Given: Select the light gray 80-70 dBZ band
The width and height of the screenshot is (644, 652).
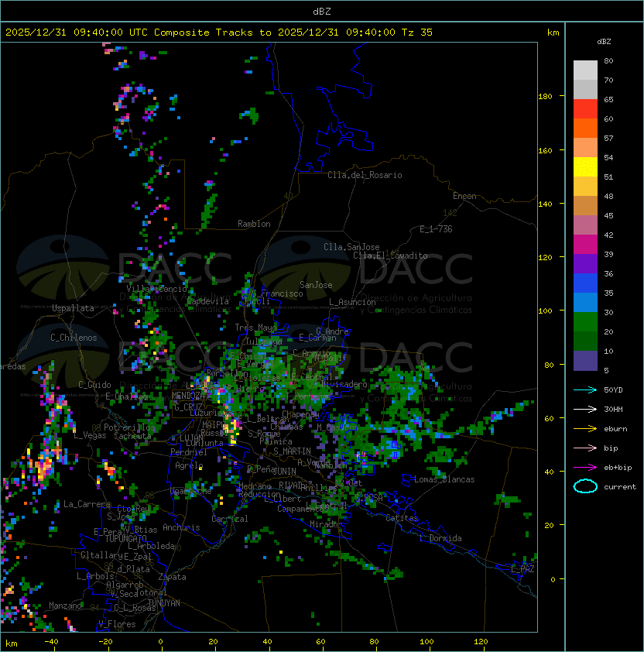Looking at the screenshot, I should 585,70.
